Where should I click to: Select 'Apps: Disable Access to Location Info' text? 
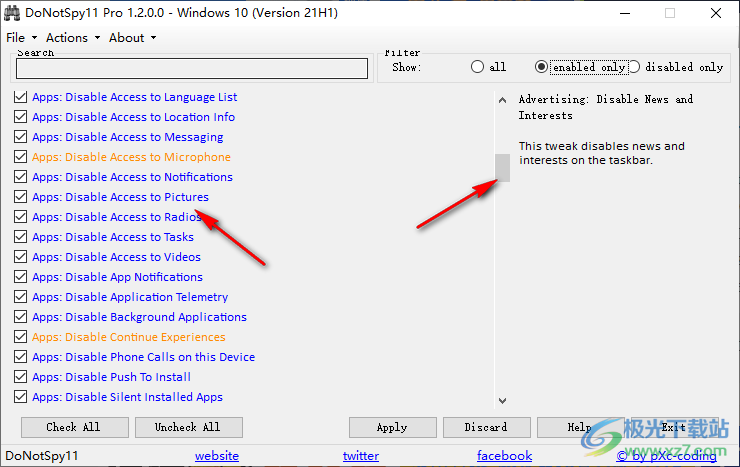134,117
